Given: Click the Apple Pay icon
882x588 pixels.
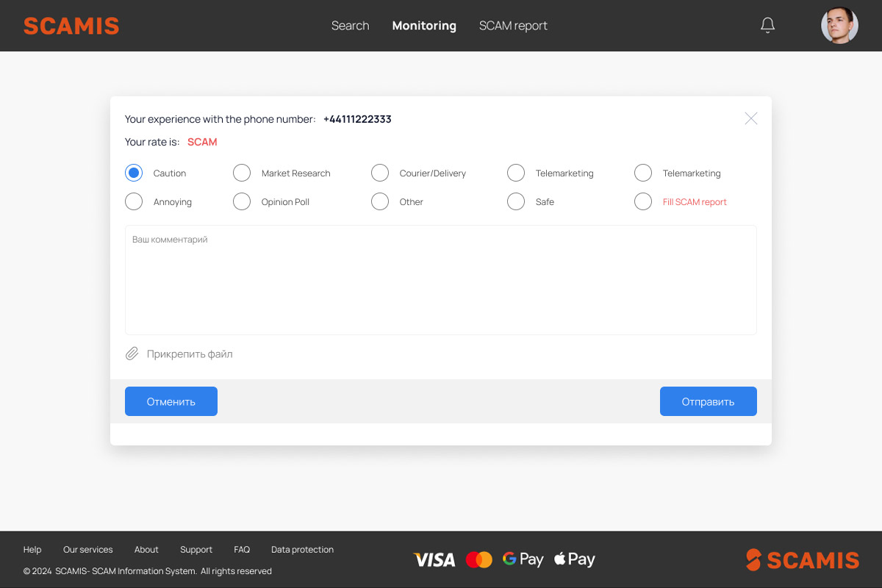Looking at the screenshot, I should pos(574,559).
